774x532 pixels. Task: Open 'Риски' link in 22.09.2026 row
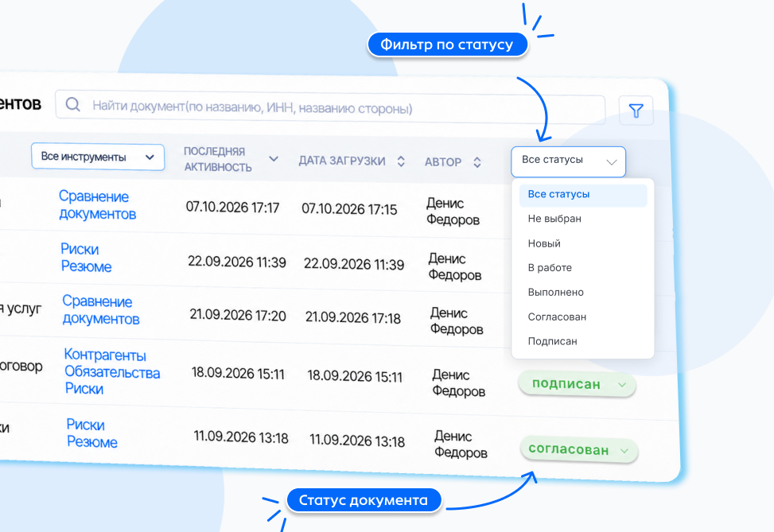pos(80,249)
